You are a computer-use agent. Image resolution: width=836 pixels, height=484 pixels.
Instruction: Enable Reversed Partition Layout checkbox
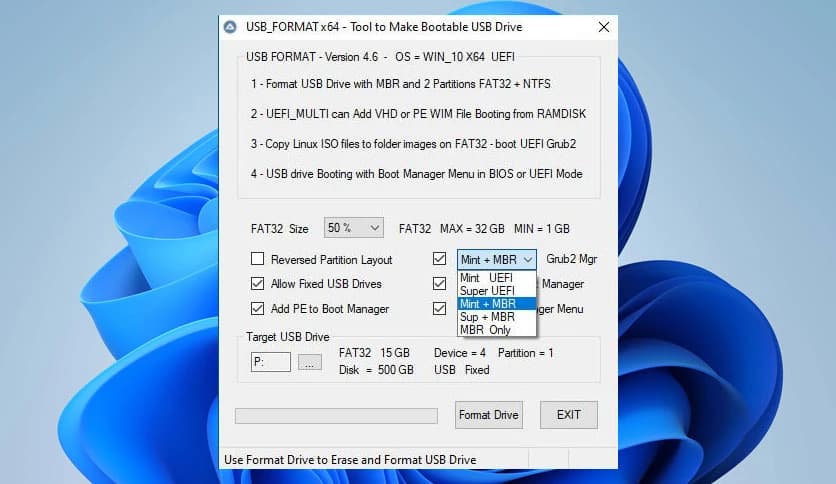(x=258, y=259)
